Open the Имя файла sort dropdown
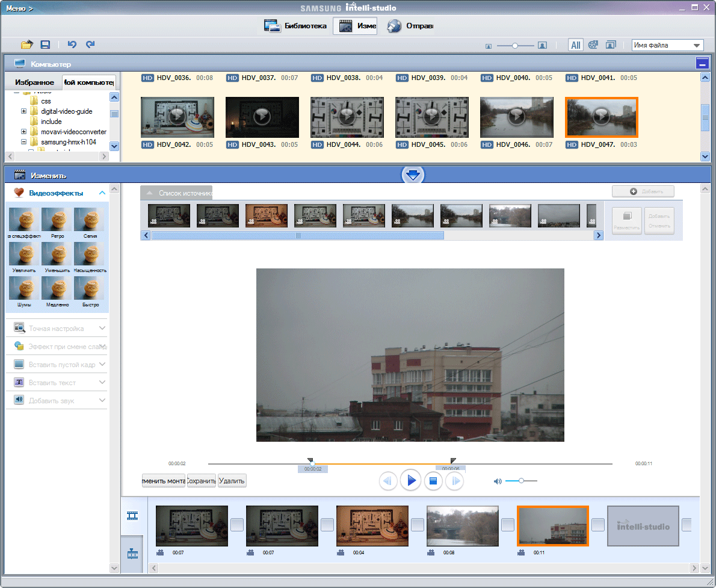This screenshot has height=588, width=716. click(x=668, y=45)
